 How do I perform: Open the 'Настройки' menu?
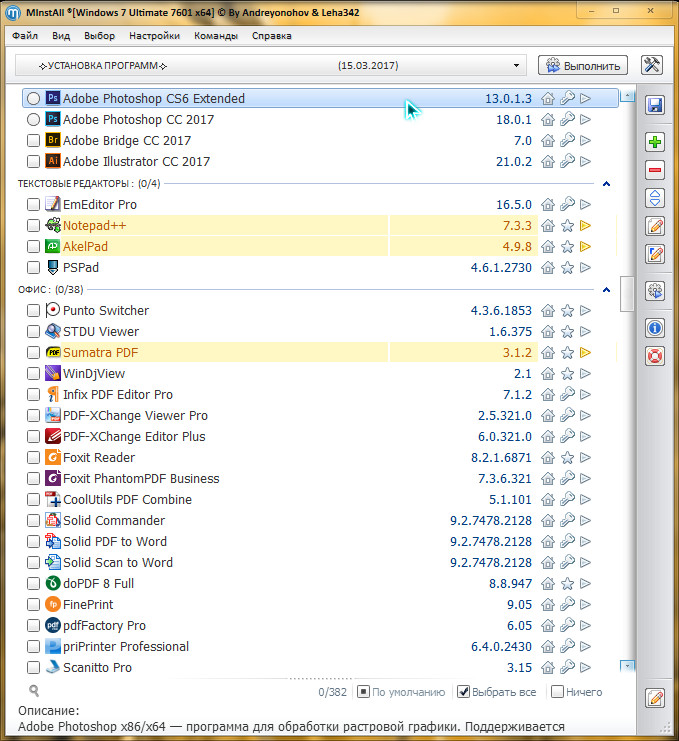pos(155,35)
